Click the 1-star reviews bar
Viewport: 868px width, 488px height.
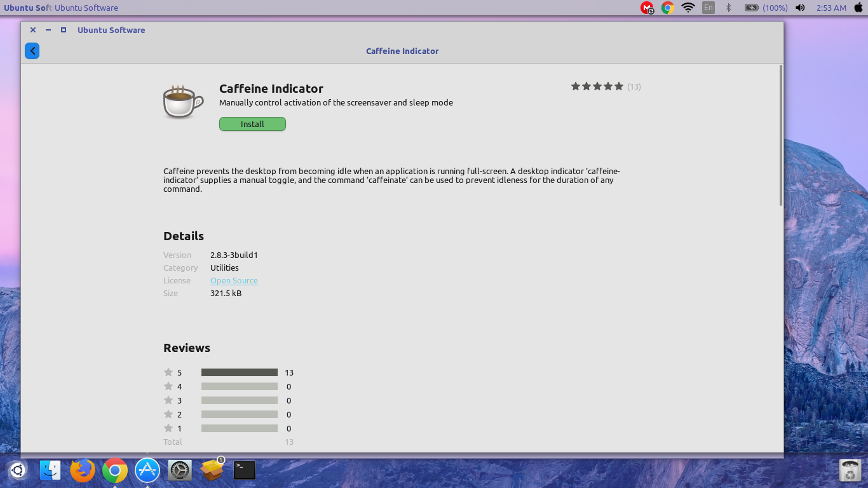(x=240, y=428)
